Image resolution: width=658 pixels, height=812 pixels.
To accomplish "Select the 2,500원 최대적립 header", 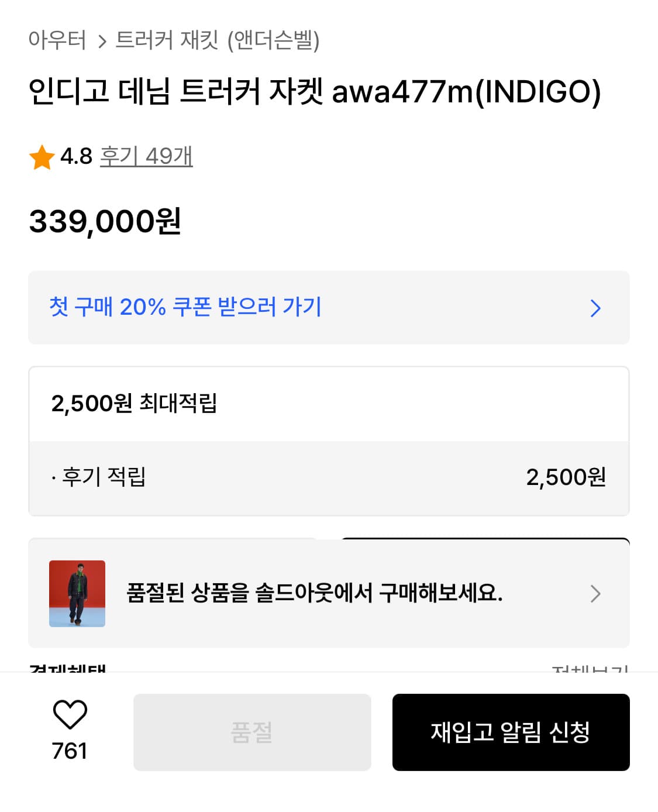I will (134, 404).
